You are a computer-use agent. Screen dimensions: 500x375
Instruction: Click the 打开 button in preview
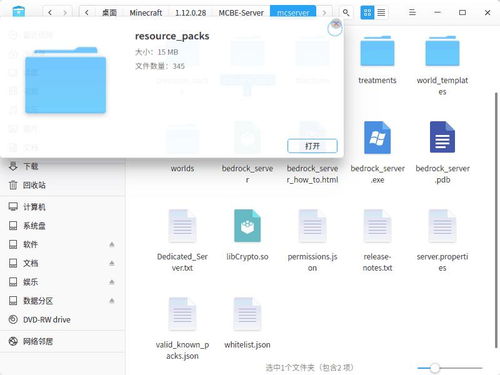[x=312, y=146]
